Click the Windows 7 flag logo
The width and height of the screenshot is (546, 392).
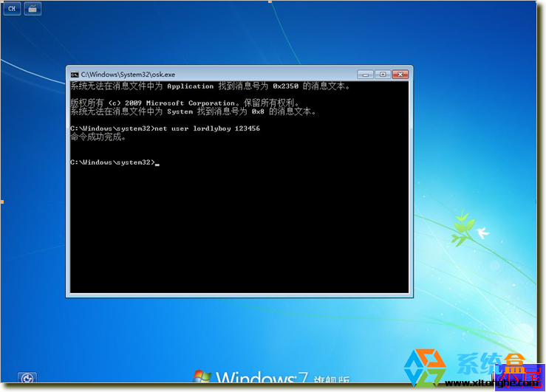tap(202, 377)
